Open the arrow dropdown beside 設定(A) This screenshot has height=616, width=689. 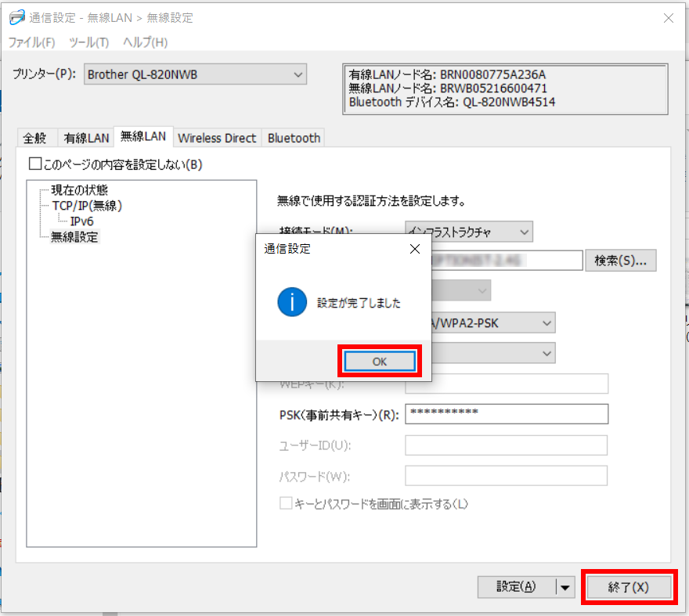[565, 586]
